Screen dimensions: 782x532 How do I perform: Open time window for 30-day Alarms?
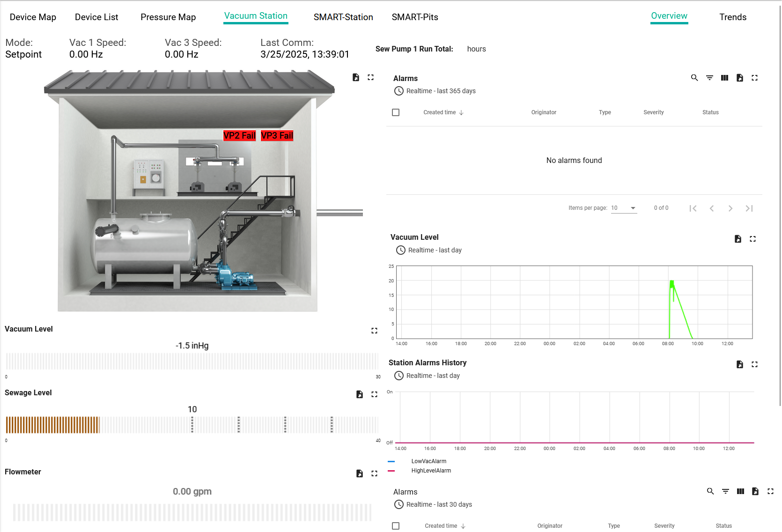(x=399, y=504)
